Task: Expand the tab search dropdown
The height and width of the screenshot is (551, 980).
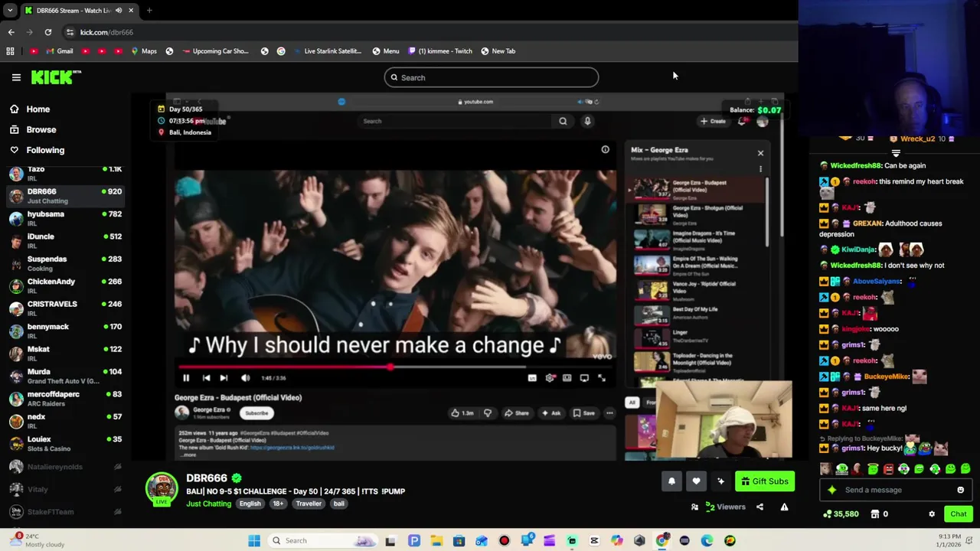Action: (9, 11)
